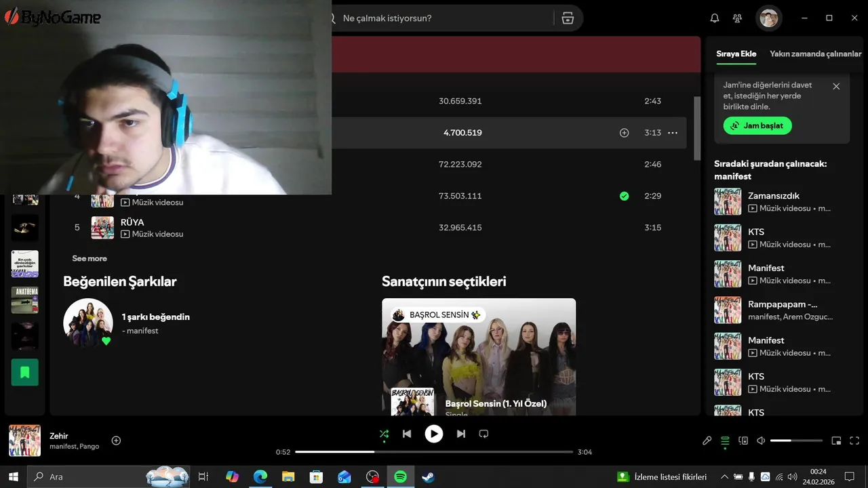Open 'manifest, Arem Ozguc' artist link
The width and height of the screenshot is (868, 488).
tap(790, 317)
